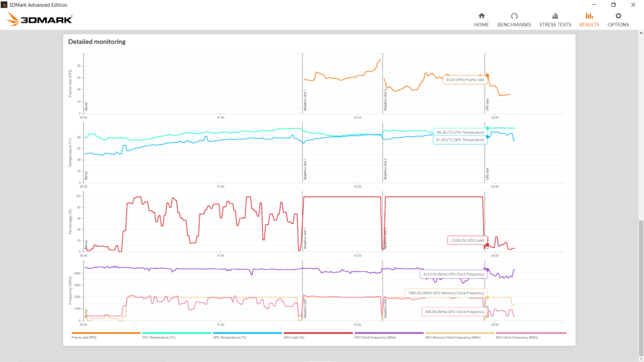Click the 3DMark logo

[40, 19]
